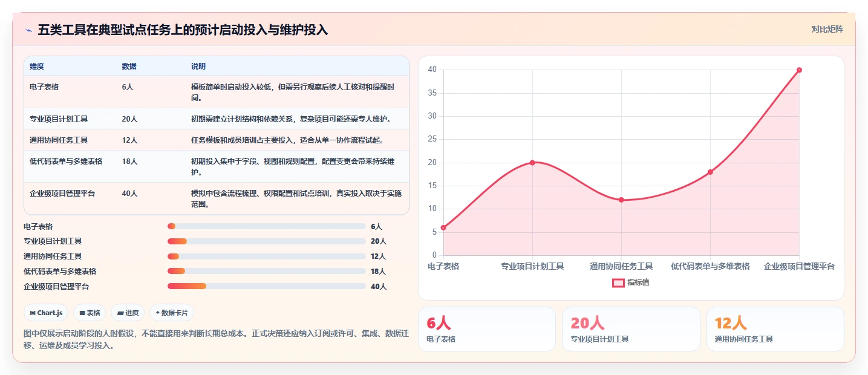Screen dimensions: 868x375
Task: Click the 40人 value beside the progress bar
Action: (x=379, y=286)
